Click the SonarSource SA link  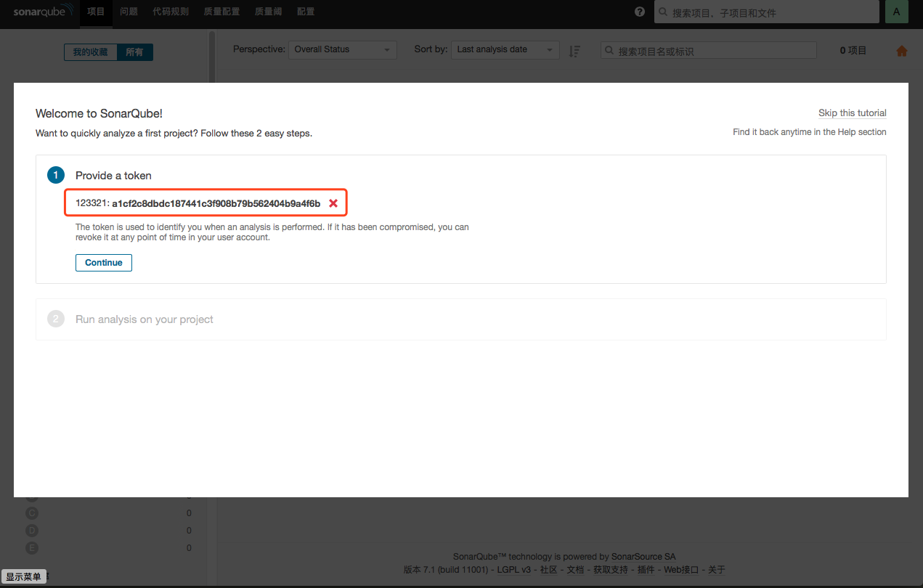coord(643,557)
